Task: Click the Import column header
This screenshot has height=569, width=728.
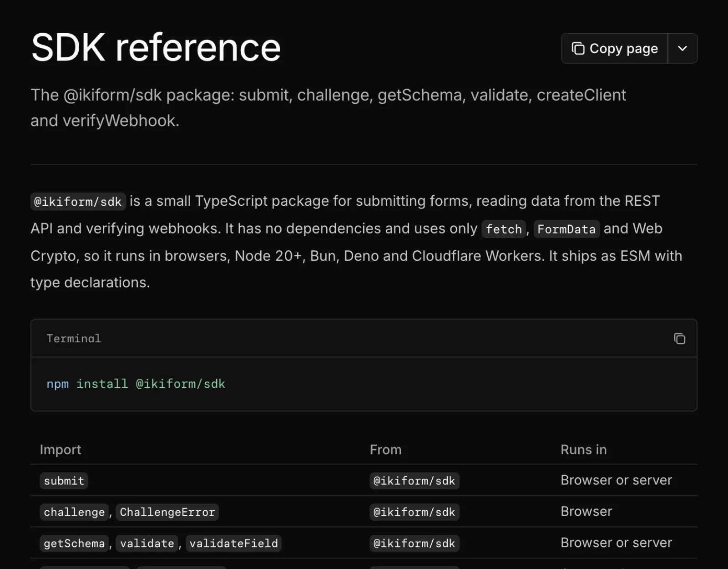Action: pos(61,450)
